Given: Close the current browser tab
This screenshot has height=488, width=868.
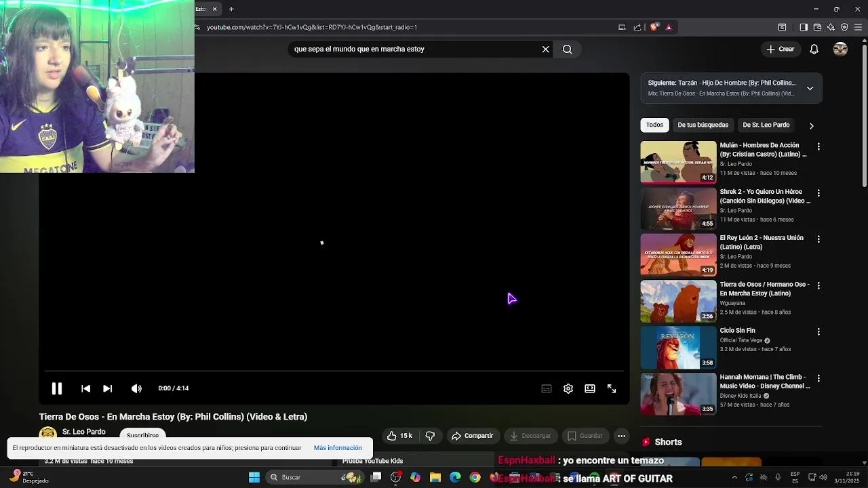Looking at the screenshot, I should pyautogui.click(x=214, y=9).
